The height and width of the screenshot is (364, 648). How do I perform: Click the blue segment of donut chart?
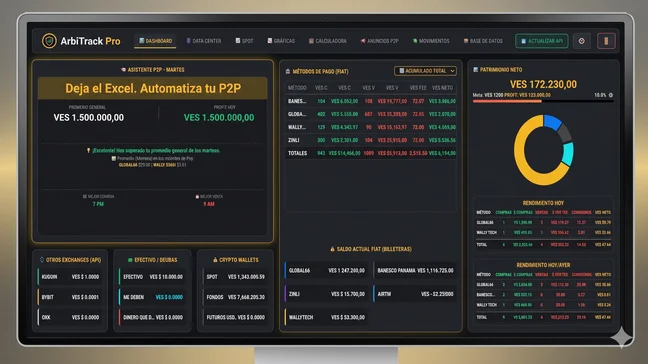pos(552,121)
